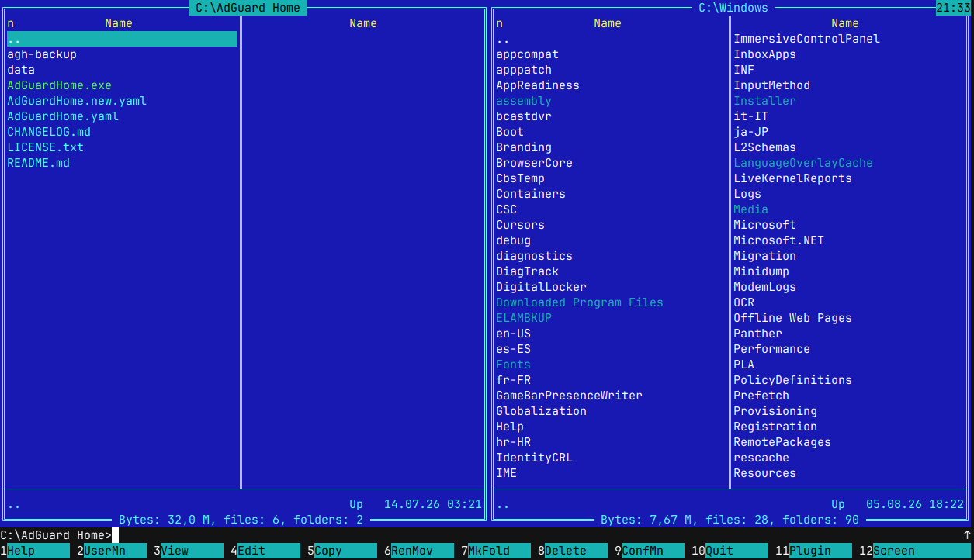Click the 6 RenMov function key
This screenshot has width=974, height=560.
tap(418, 551)
